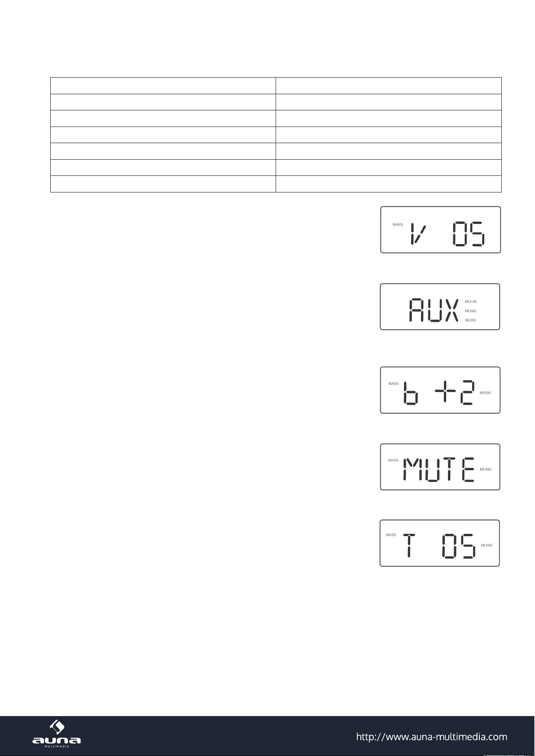Image resolution: width=535 pixels, height=756 pixels.
Task: Click the first empty table row right cell
Action: click(388, 86)
